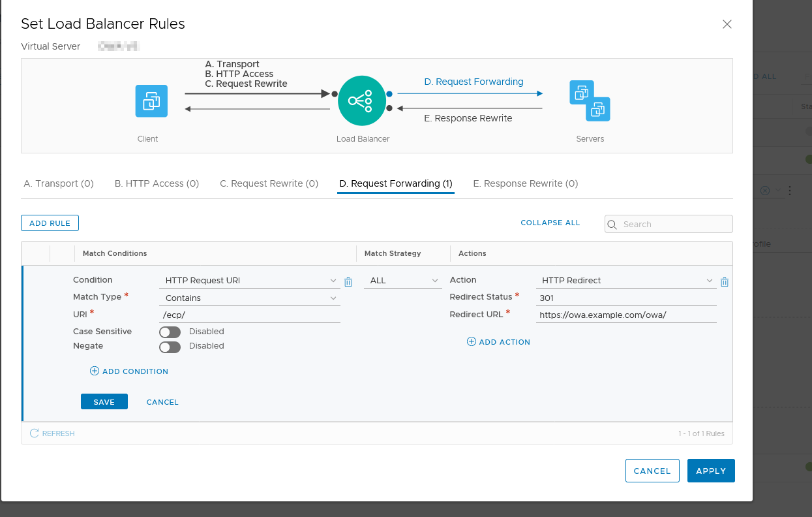Open the E. Response Rewrite tab

tap(525, 184)
